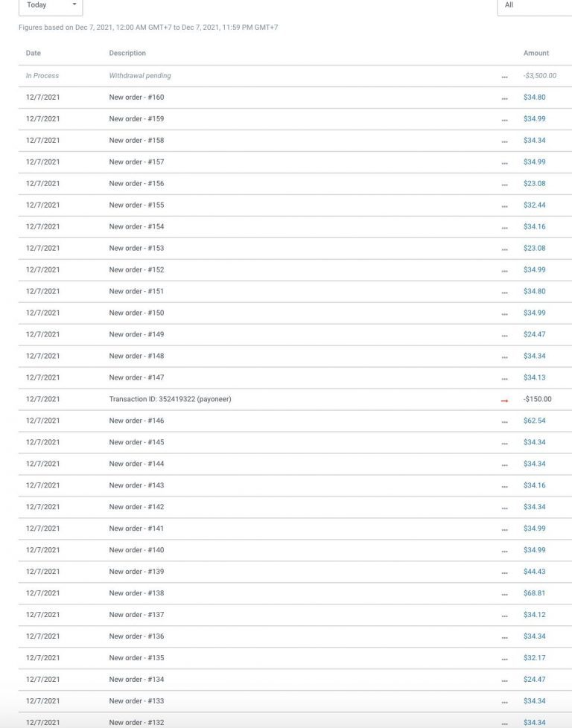Click the Transaction ID 352419322 payoneer entry

pyautogui.click(x=170, y=399)
